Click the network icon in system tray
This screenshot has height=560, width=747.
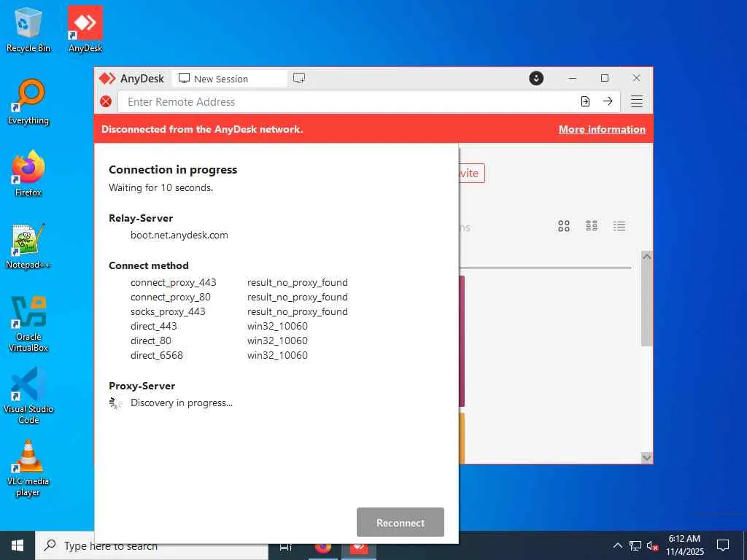click(x=635, y=545)
